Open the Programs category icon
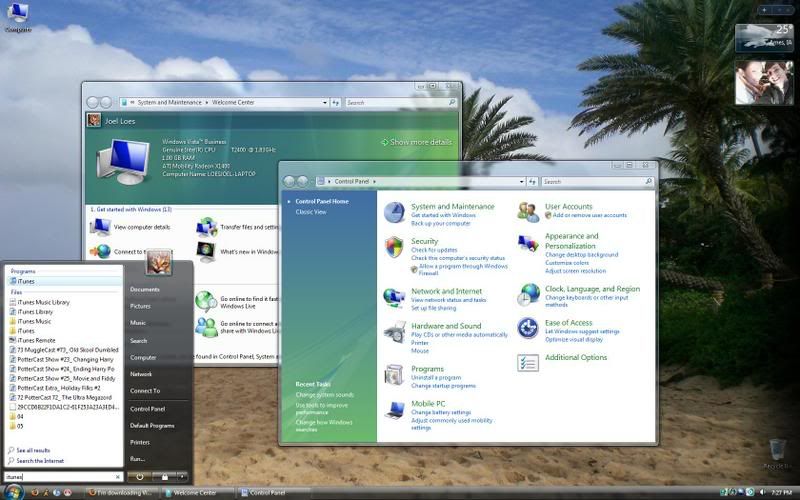 [x=394, y=375]
